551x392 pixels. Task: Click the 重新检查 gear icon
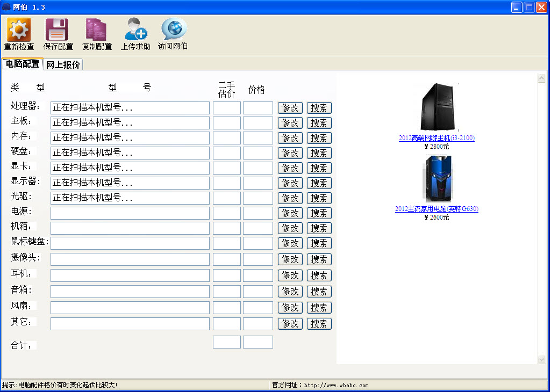pyautogui.click(x=19, y=30)
